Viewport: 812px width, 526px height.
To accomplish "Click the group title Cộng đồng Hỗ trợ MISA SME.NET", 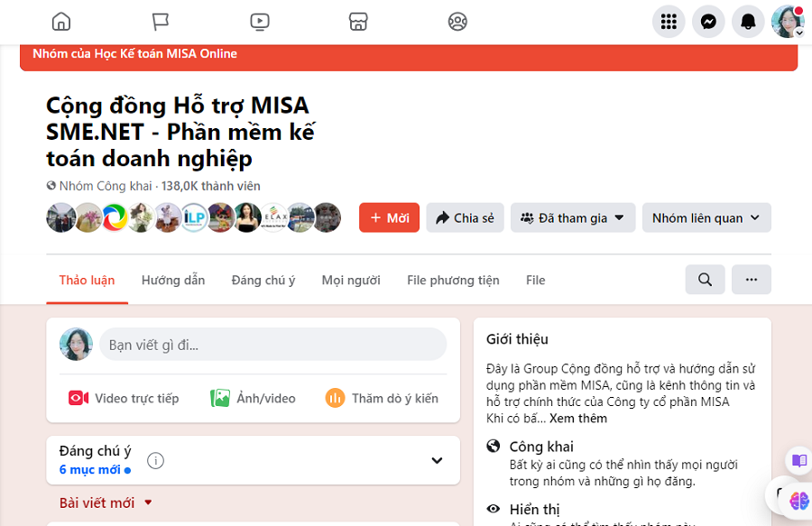I will tap(180, 132).
